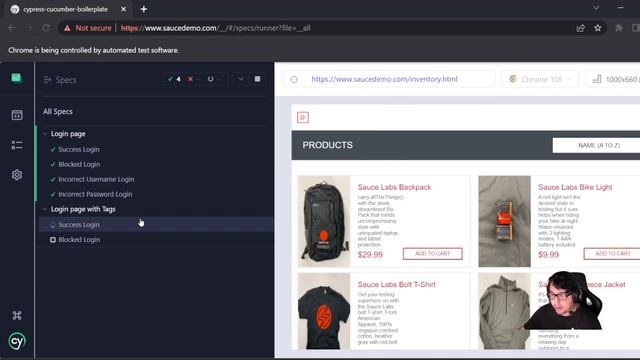Go back in browser history
The width and height of the screenshot is (640, 360).
(11, 28)
